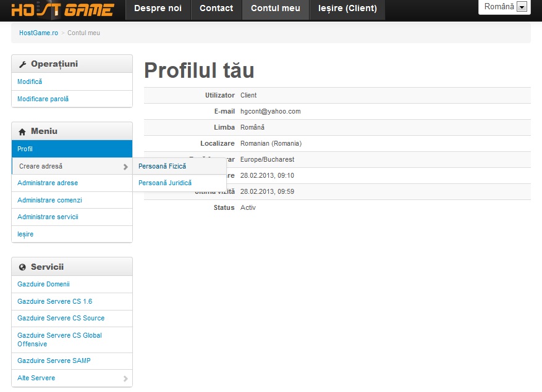Click the email hgcont@yahoo.com value

pyautogui.click(x=270, y=111)
